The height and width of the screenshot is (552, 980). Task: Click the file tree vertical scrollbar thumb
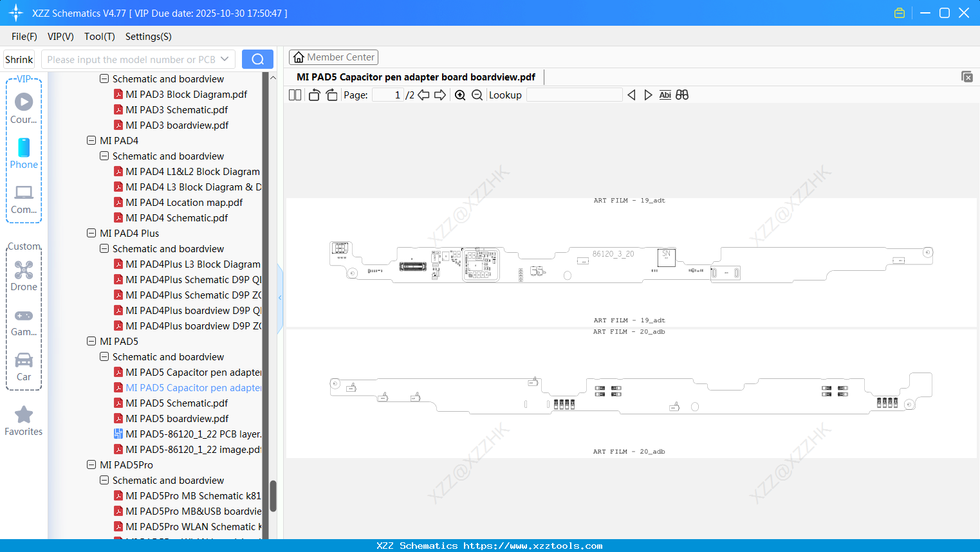pos(273,496)
